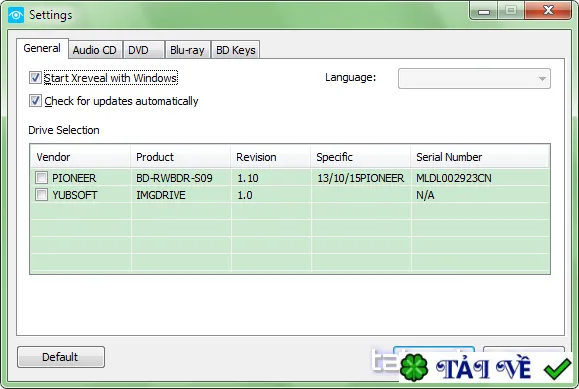579x389 pixels.
Task: Click the PIONEER vendor name
Action: (x=74, y=178)
